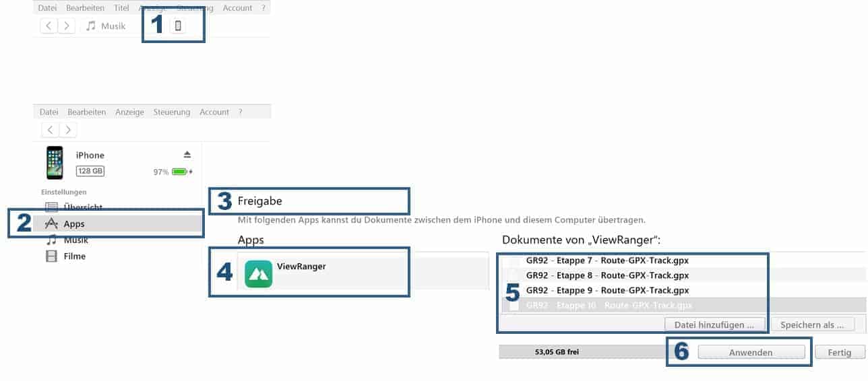Click Speichern als button
Viewport: 868px width, 381px height.
pyautogui.click(x=812, y=324)
